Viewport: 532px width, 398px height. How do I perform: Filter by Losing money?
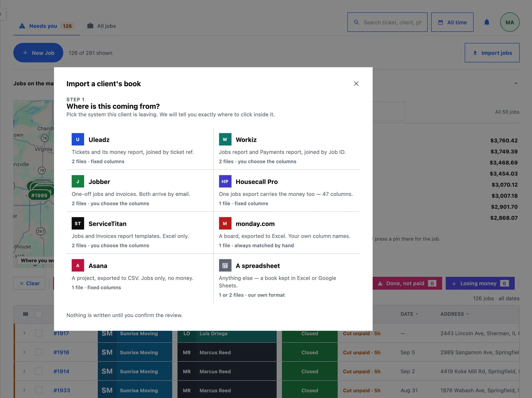pyautogui.click(x=480, y=283)
